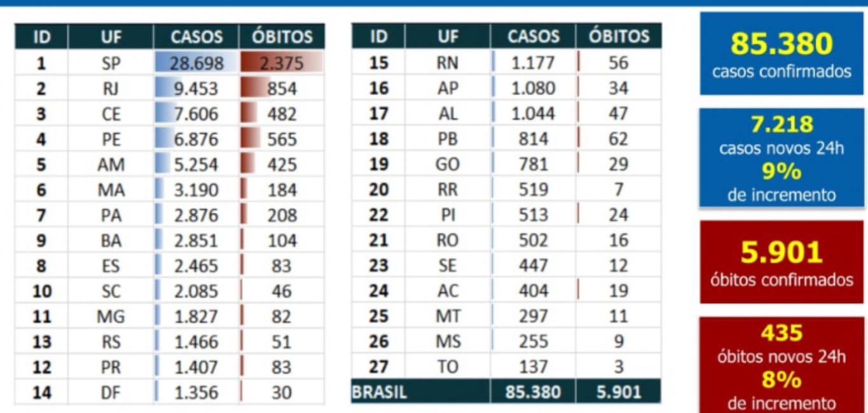This screenshot has width=868, height=413.
Task: Select the RJ state cell
Action: (x=111, y=88)
